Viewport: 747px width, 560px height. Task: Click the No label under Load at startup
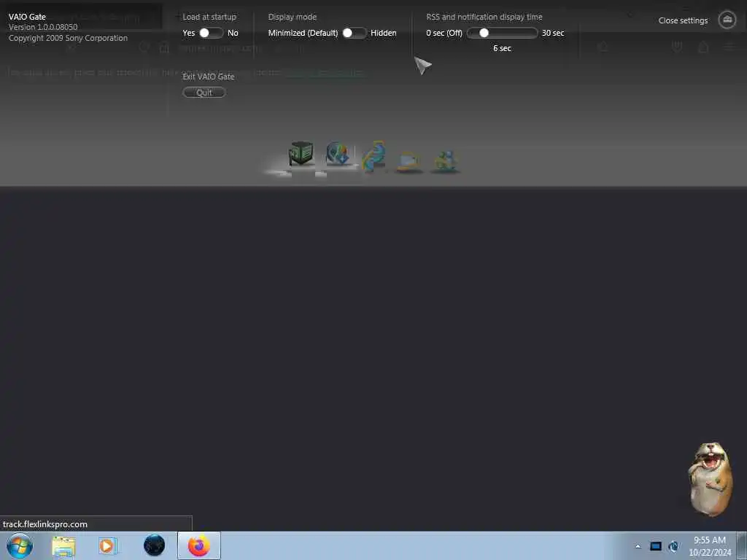click(x=233, y=33)
